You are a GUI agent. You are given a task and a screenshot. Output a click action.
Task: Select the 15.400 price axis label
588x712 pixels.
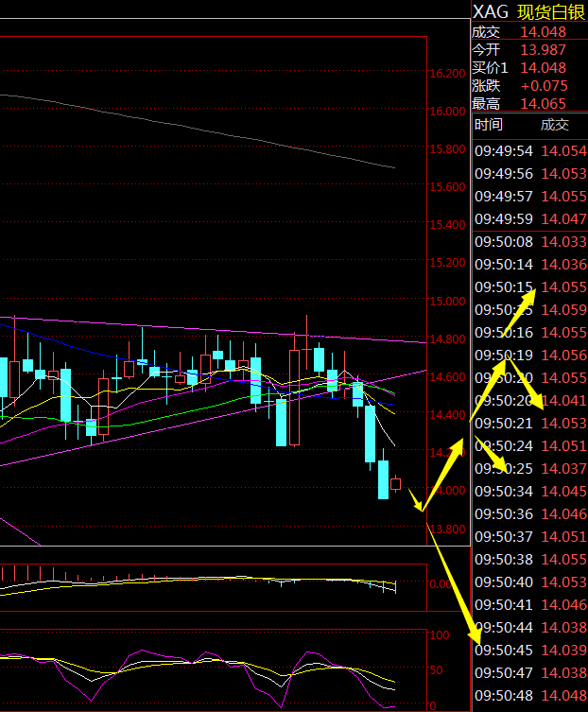coord(447,225)
